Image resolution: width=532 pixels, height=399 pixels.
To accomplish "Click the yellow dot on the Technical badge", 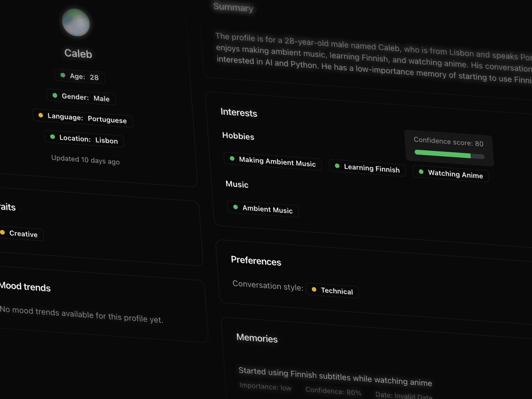I will click(x=314, y=289).
